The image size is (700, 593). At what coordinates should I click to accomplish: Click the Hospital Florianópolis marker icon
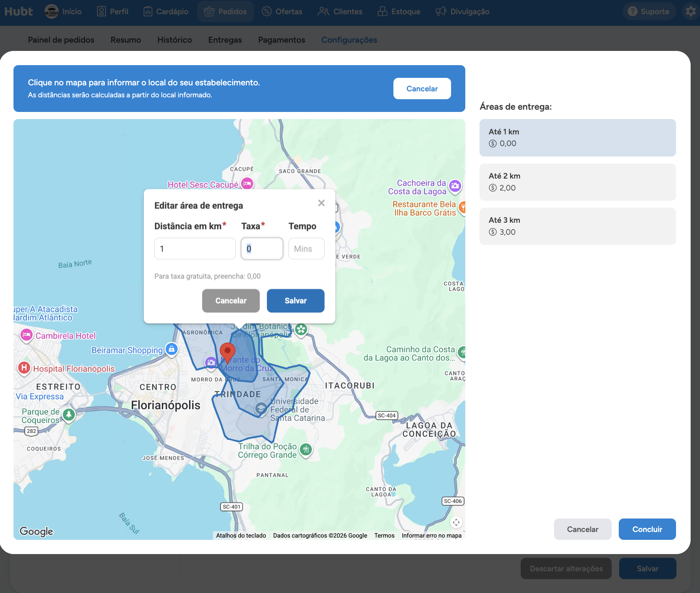tap(24, 368)
